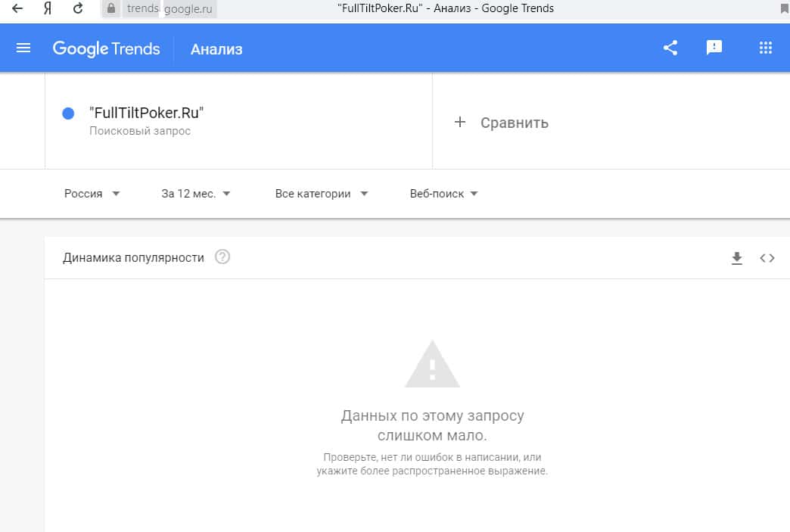Click the trends.google.ru address field
The width and height of the screenshot is (790, 532).
coord(170,8)
